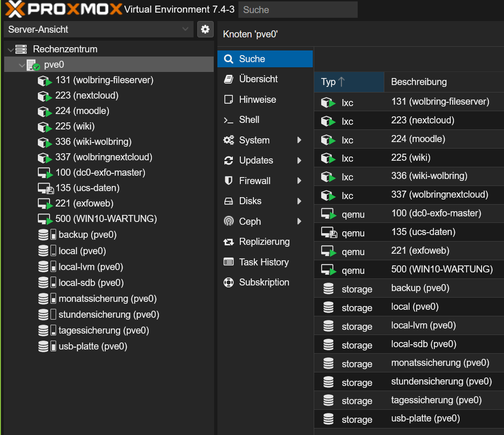Open the Übersicht menu entry

point(265,79)
